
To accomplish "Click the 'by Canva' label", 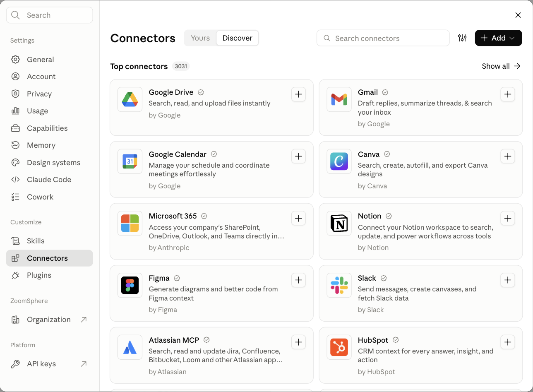I will [x=372, y=186].
